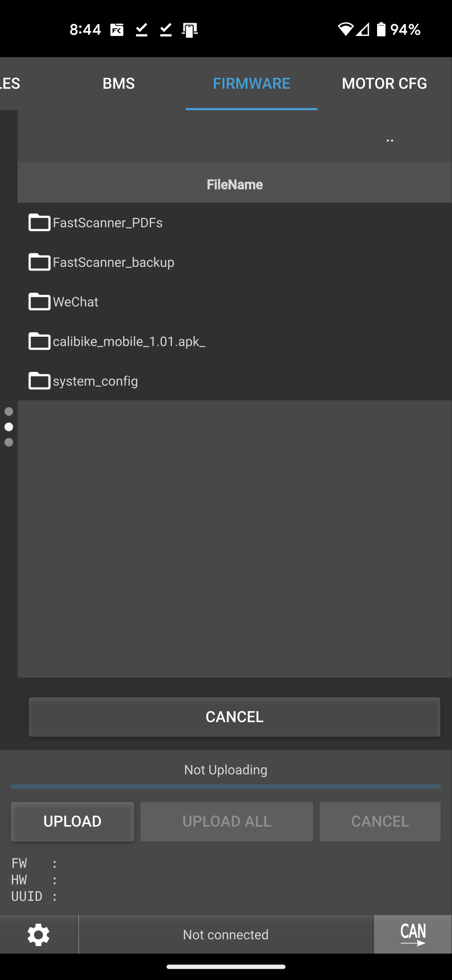Viewport: 452px width, 980px height.
Task: Tap the CAN forwarding icon
Action: 413,934
